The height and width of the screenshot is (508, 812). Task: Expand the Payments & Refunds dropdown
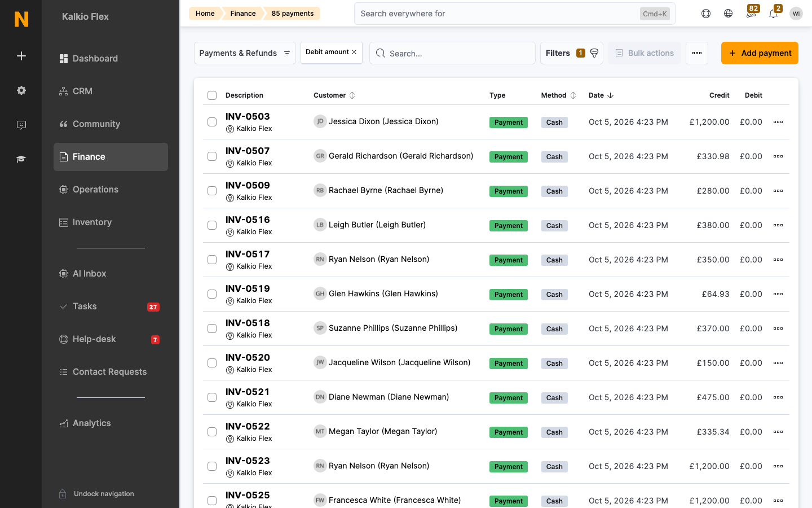245,53
